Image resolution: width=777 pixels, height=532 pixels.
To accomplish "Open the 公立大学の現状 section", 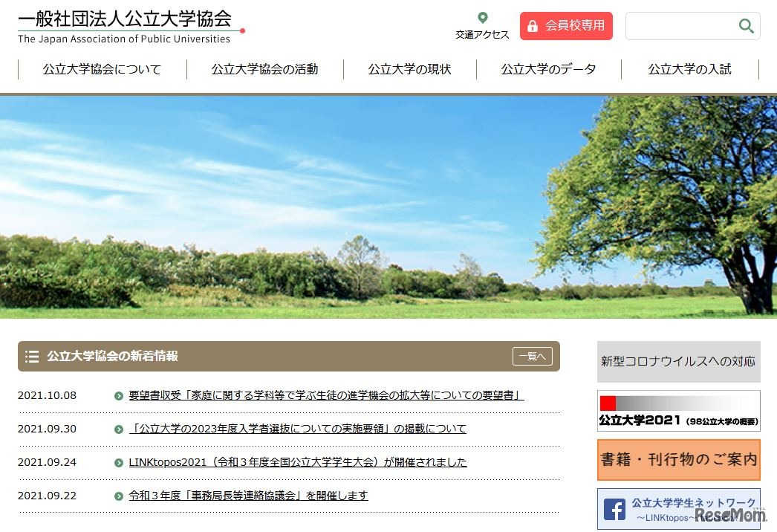I will pos(408,69).
